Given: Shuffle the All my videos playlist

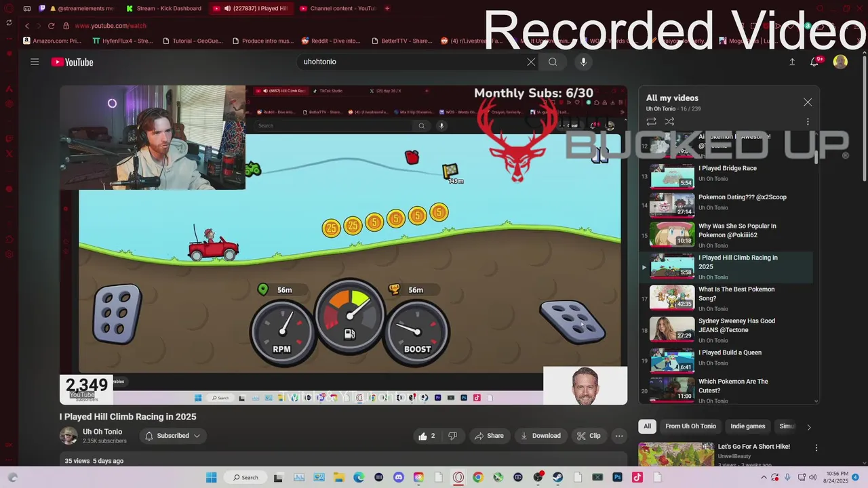Looking at the screenshot, I should [x=669, y=122].
